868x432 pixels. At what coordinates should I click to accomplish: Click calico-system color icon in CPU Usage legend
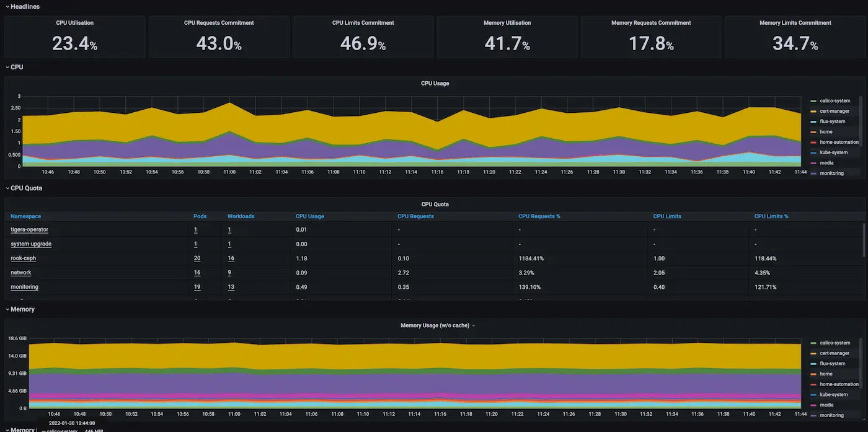click(x=813, y=101)
